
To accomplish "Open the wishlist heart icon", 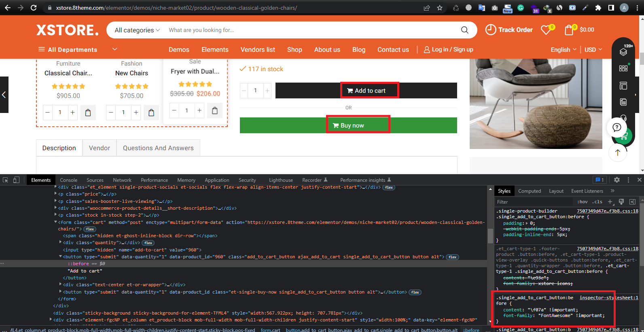I will point(547,30).
